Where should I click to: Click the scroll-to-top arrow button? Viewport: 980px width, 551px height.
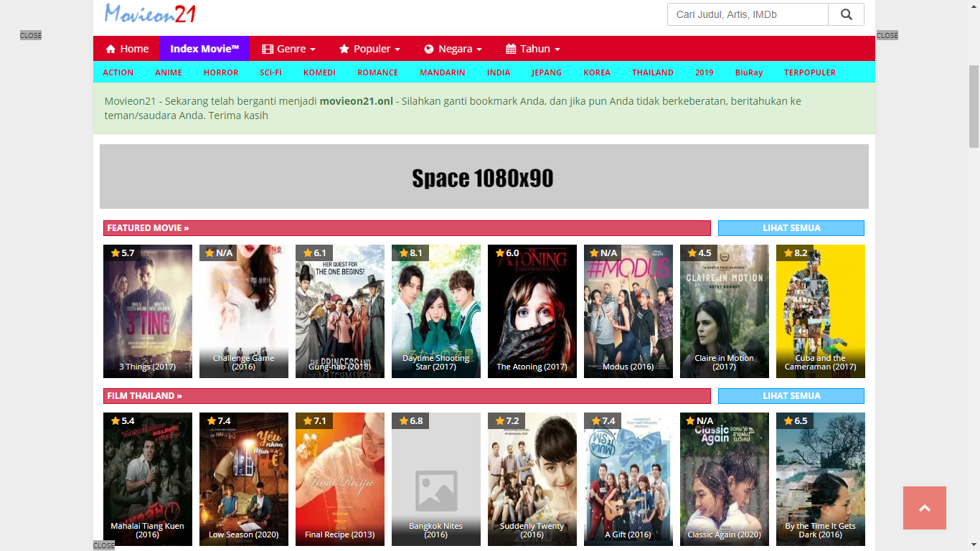tap(925, 508)
